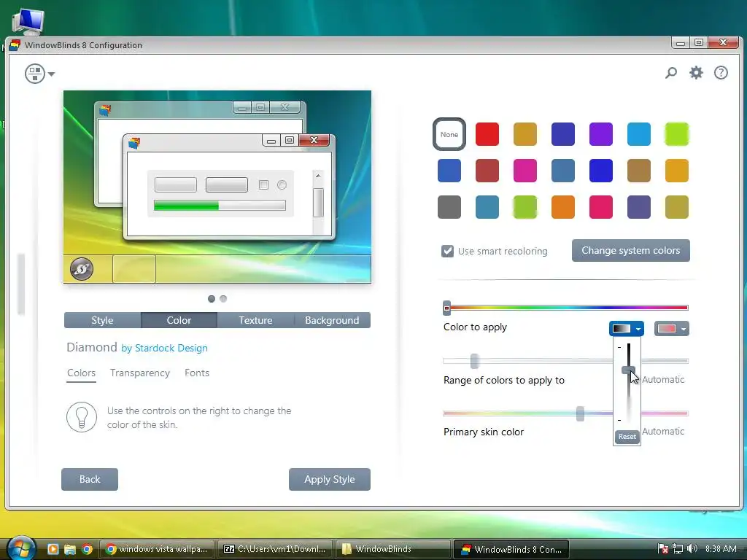Click the volume speaker tray icon
The image size is (747, 560).
click(x=692, y=548)
